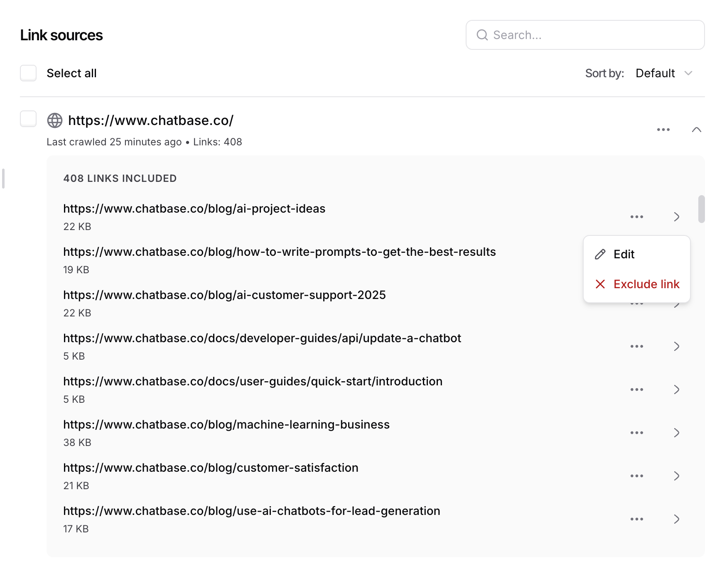Viewport: 722px width, 588px height.
Task: Click the links list scrollbar thumb
Action: point(701,209)
